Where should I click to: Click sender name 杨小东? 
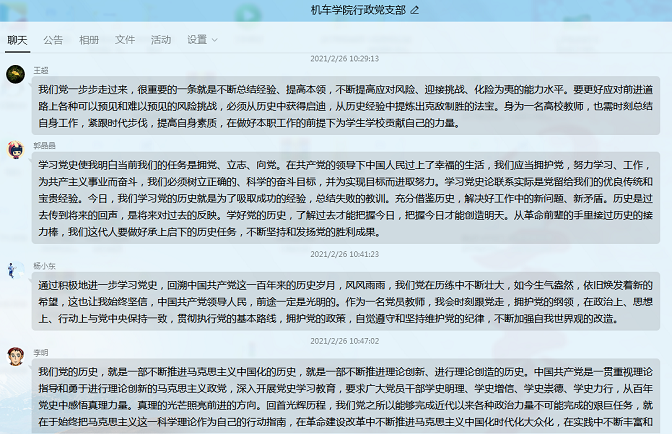pos(44,267)
